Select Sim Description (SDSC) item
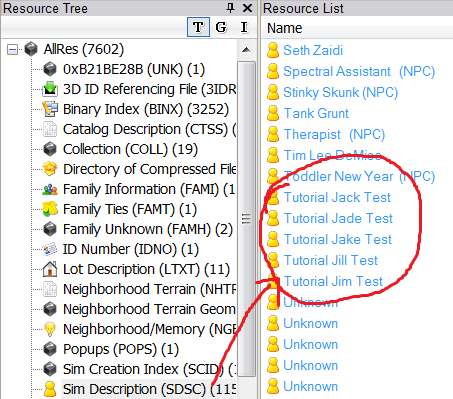 tap(149, 389)
